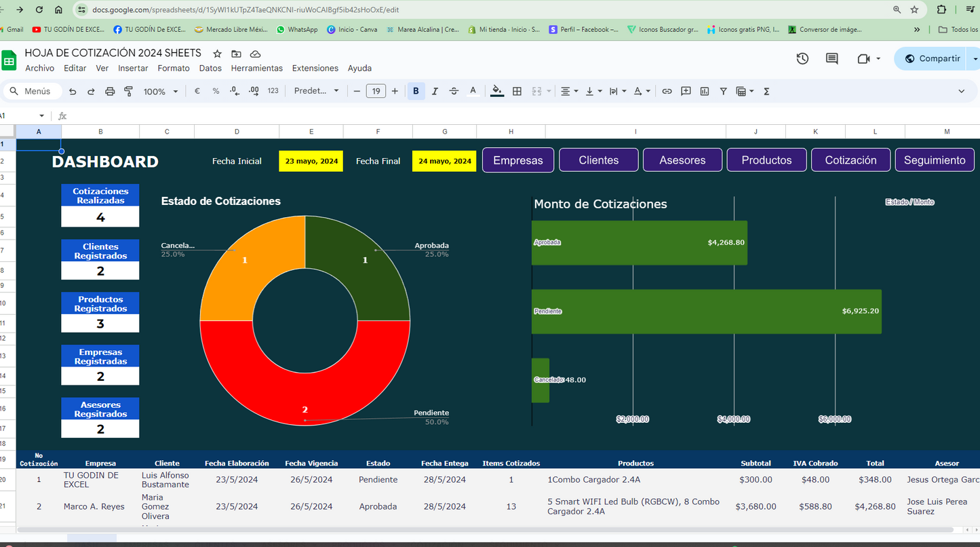Viewport: 980px width, 547px height.
Task: Bookmark this page with star
Action: click(914, 10)
